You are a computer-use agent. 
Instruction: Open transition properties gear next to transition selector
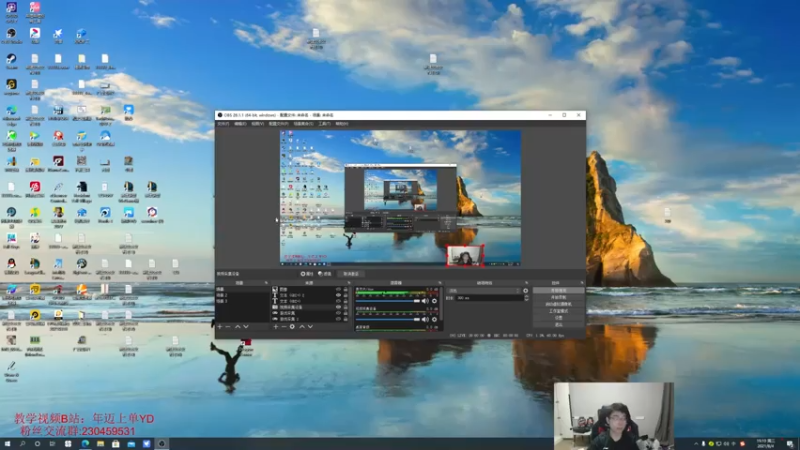[526, 291]
